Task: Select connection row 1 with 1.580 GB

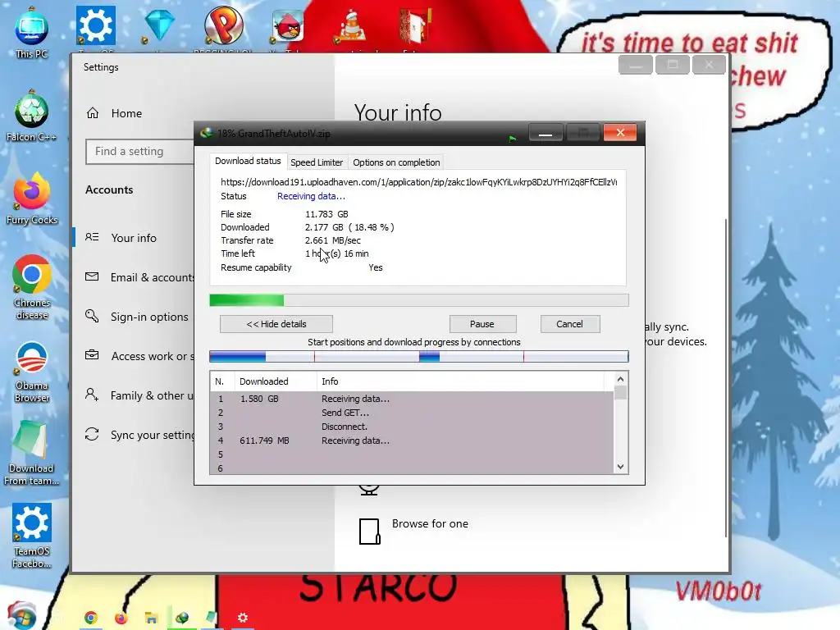Action: 412,399
